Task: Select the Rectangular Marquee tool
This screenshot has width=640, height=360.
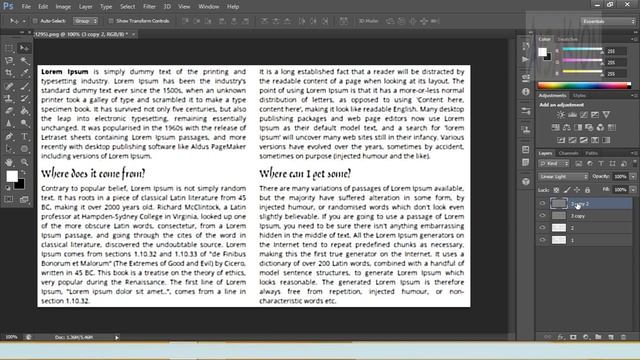Action: 9,48
